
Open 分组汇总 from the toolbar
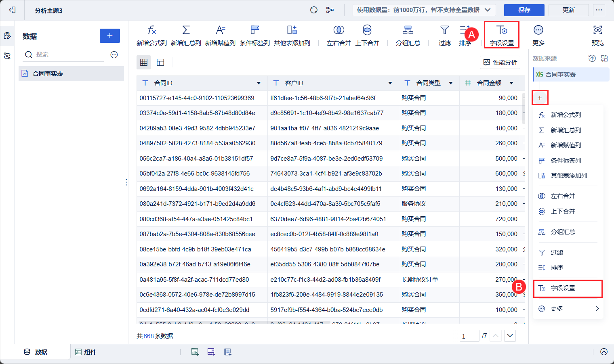click(408, 35)
